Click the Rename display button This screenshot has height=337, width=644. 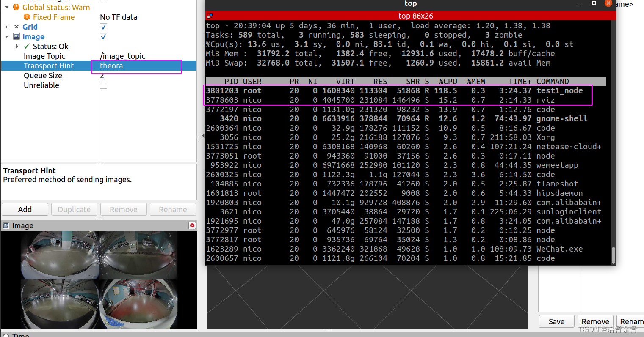[x=173, y=209]
